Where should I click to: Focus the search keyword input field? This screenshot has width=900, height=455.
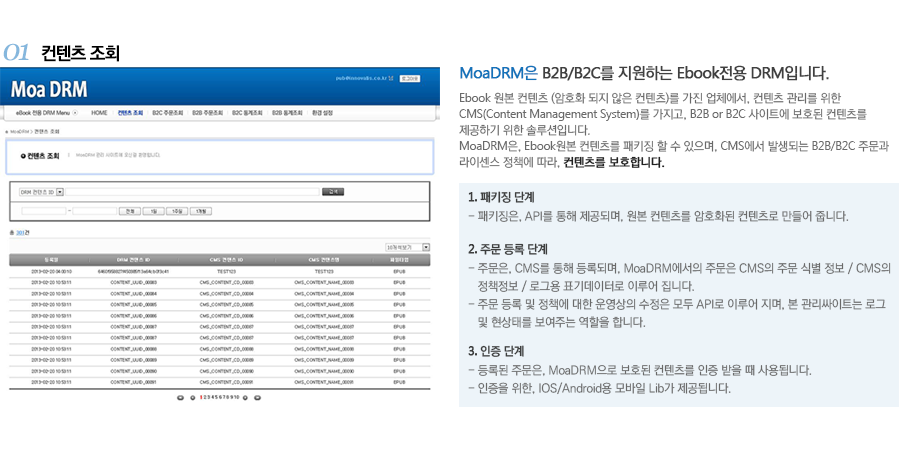coord(192,192)
